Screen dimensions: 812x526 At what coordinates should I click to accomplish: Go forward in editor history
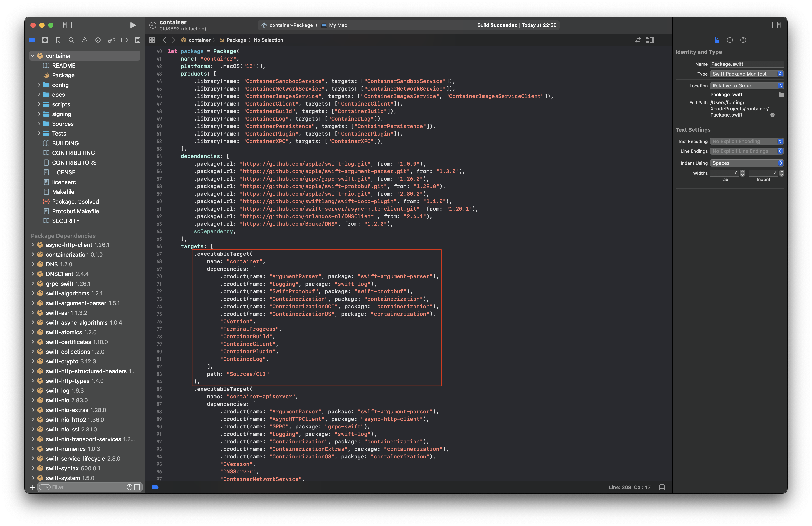point(173,40)
